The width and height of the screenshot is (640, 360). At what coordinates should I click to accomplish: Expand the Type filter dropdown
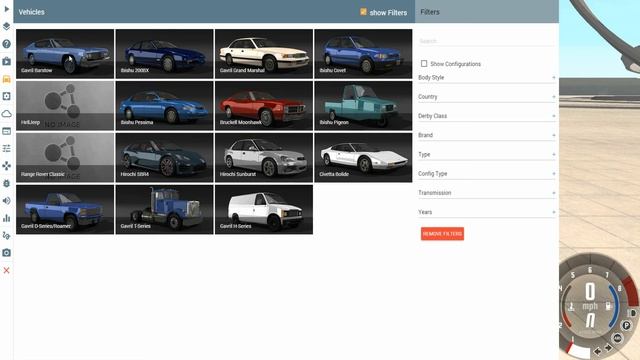pos(487,154)
